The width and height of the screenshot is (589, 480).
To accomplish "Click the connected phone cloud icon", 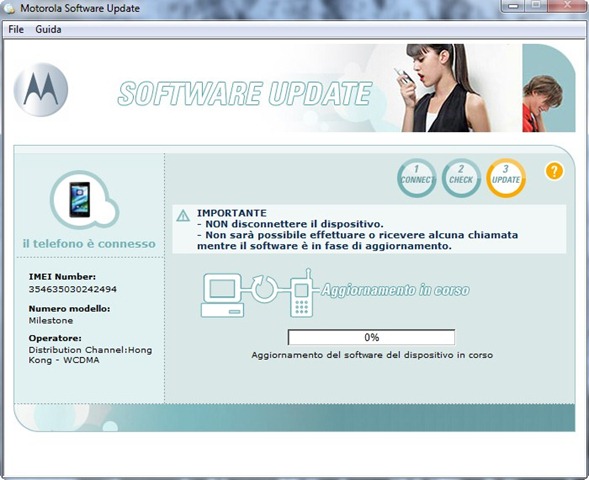I will [84, 200].
